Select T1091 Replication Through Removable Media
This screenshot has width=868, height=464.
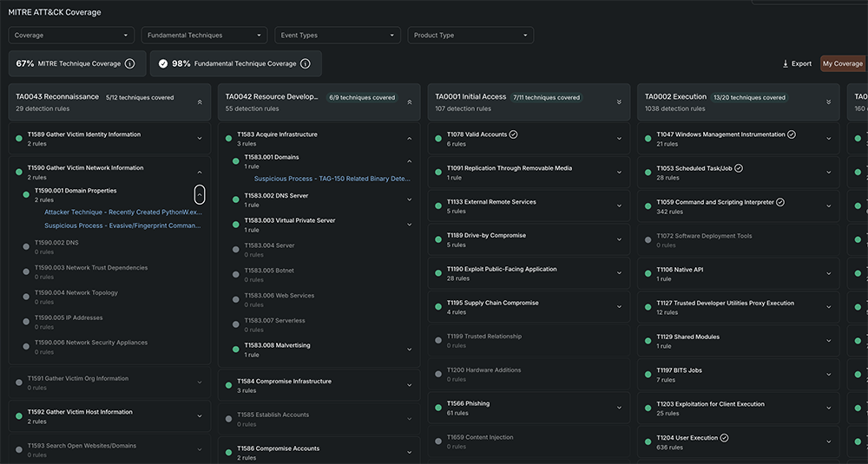[x=529, y=173]
